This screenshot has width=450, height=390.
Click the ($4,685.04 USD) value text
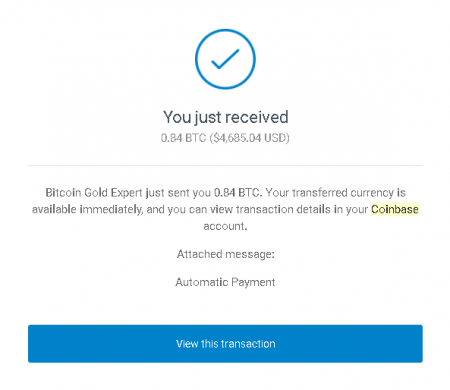click(250, 138)
